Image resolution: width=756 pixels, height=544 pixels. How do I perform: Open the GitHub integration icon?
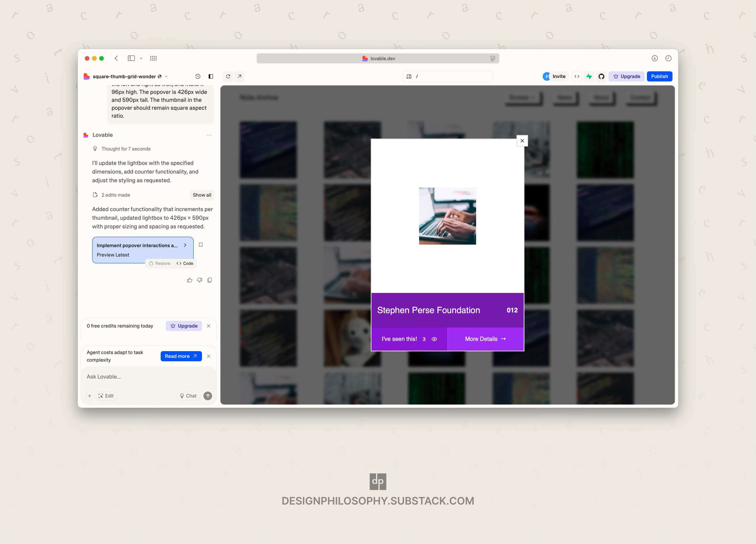[601, 76]
